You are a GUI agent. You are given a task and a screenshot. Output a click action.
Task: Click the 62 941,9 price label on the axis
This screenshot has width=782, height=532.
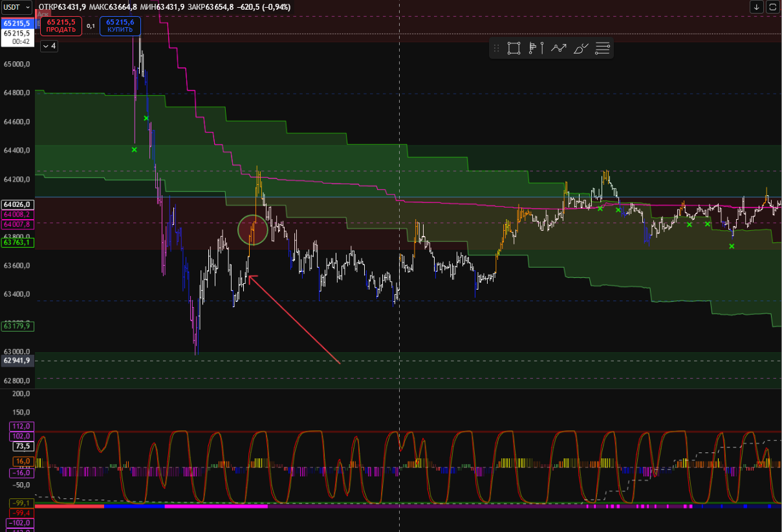17,361
